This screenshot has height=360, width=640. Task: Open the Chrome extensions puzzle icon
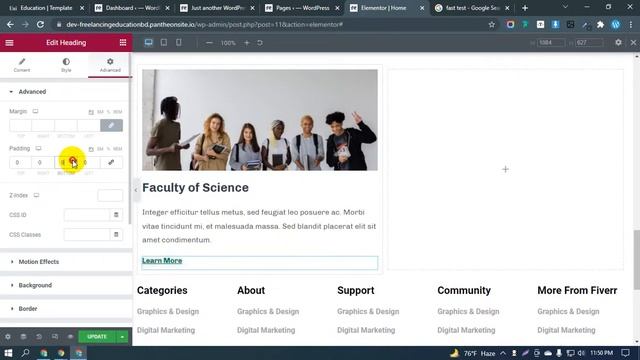click(600, 25)
